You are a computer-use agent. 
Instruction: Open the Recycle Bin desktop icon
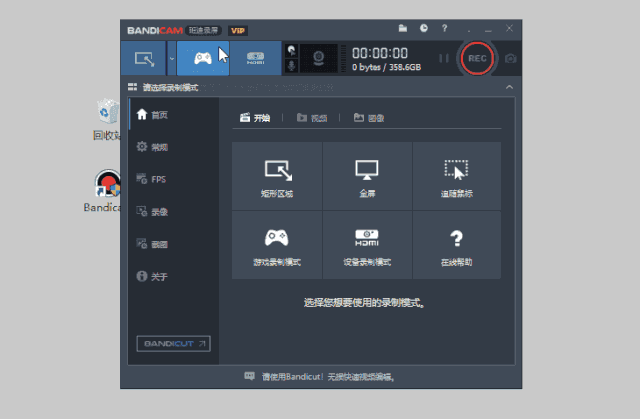pos(107,119)
